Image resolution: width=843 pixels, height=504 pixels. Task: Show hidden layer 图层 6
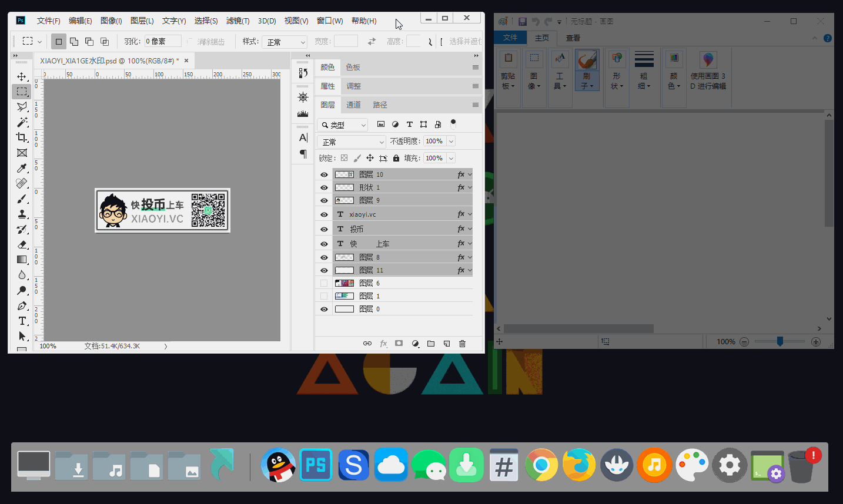click(x=324, y=283)
